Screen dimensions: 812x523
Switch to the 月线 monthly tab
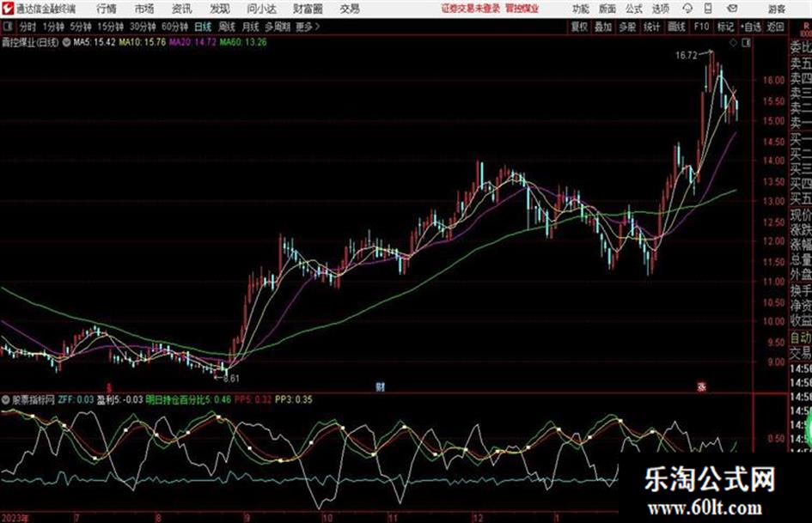click(x=251, y=27)
